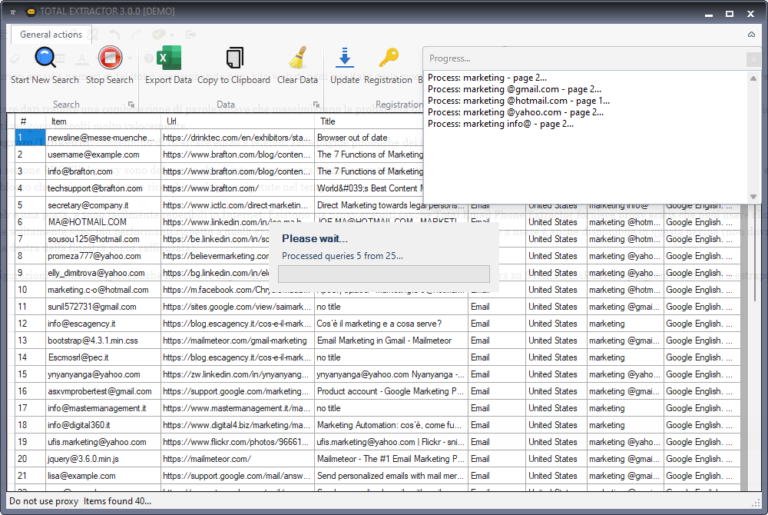Select the General actions tab
This screenshot has width=768, height=515.
click(50, 34)
